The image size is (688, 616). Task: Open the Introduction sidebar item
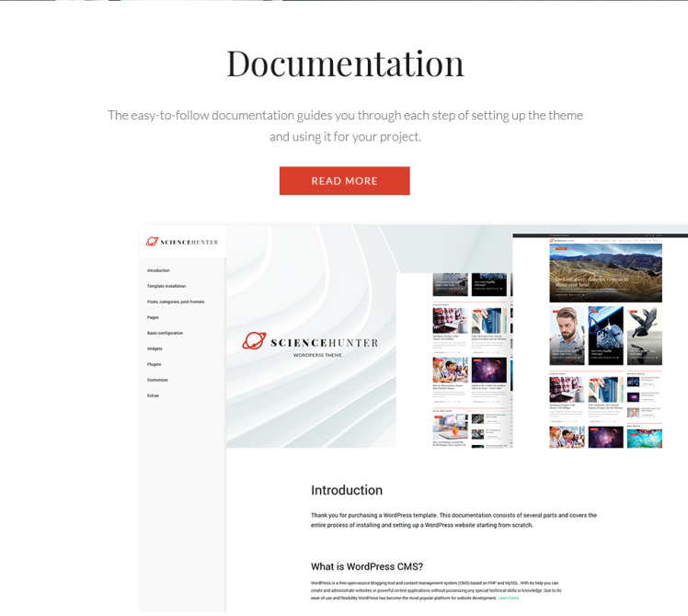pyautogui.click(x=158, y=270)
